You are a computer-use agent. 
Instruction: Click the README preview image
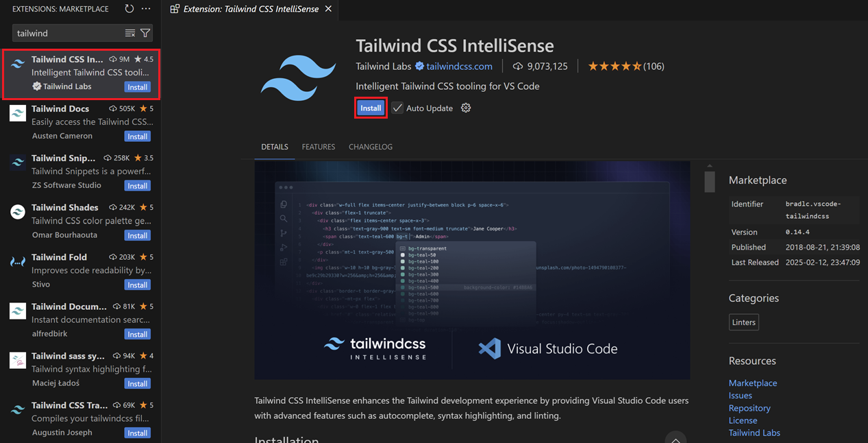[x=472, y=270]
